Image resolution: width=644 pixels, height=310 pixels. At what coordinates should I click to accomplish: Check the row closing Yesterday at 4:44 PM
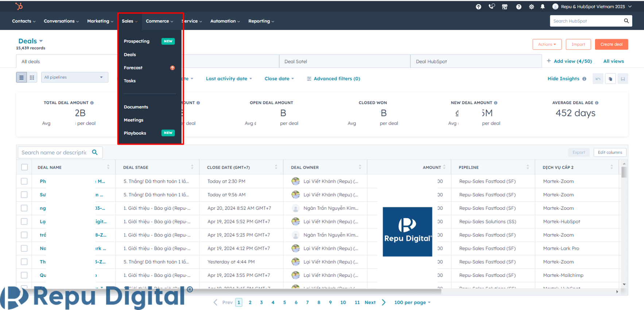click(x=24, y=262)
